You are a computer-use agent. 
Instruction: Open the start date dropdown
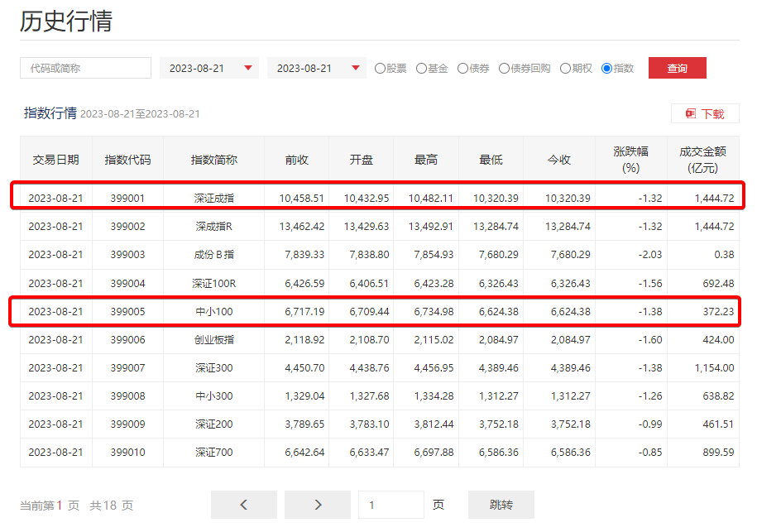209,68
